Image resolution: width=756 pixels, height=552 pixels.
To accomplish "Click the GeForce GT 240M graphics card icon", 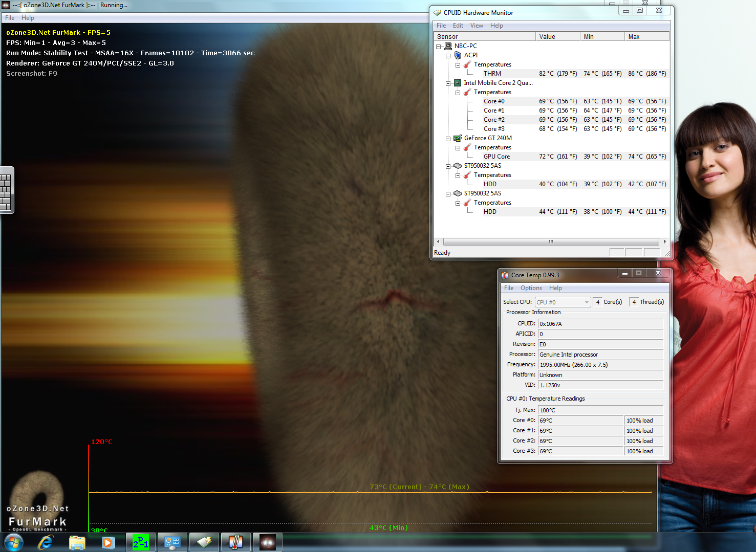I will coord(458,138).
